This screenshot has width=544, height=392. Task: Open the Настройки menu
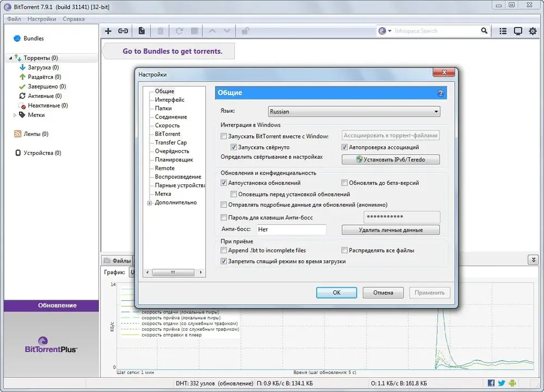(42, 19)
